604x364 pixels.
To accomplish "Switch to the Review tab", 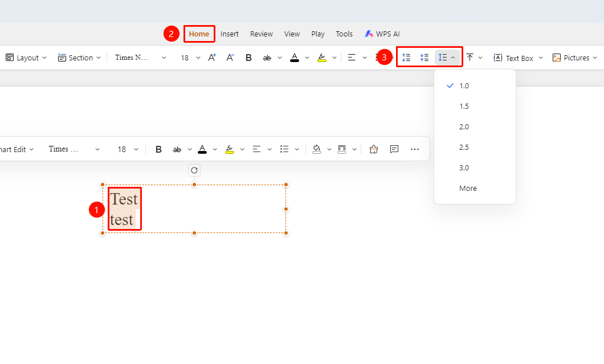I will (262, 34).
